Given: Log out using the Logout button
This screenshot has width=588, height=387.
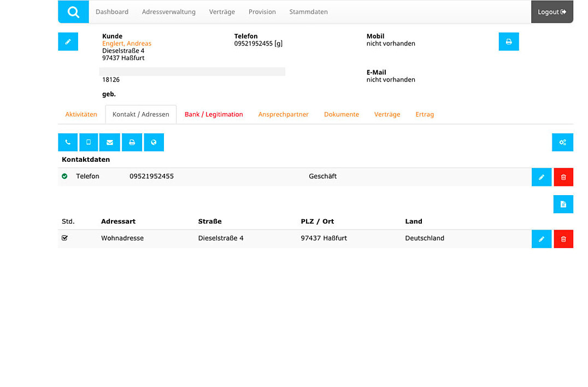Looking at the screenshot, I should [552, 11].
